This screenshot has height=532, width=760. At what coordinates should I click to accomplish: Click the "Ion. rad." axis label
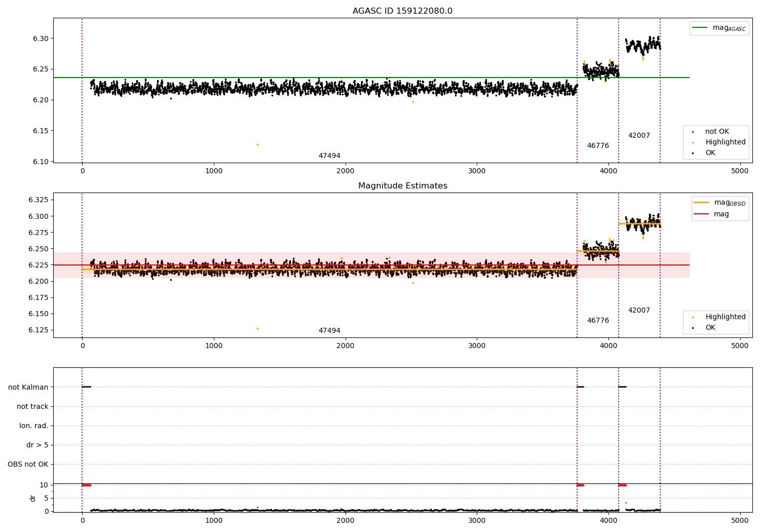[34, 426]
